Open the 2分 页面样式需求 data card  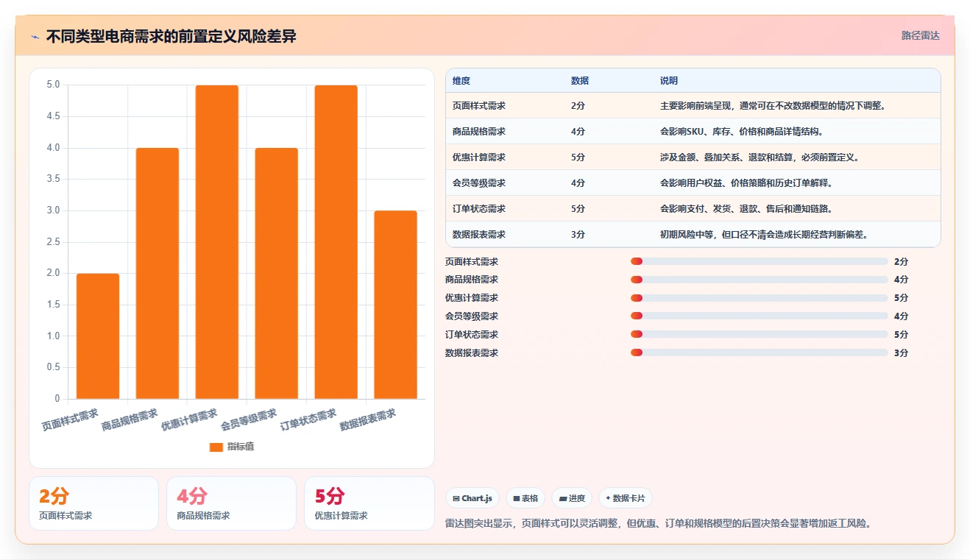tap(93, 503)
